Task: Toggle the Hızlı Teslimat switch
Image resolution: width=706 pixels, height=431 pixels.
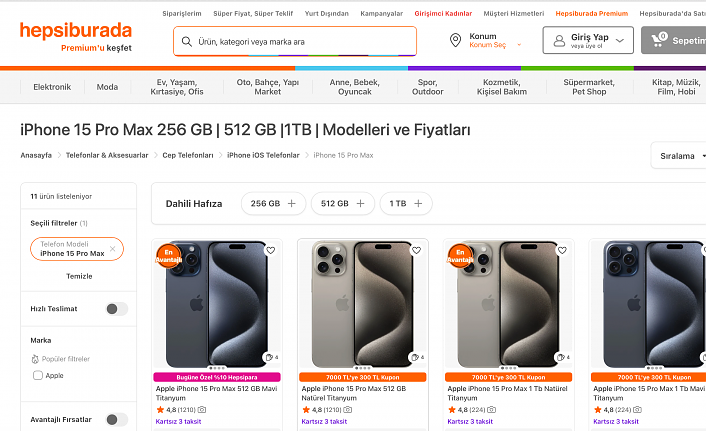Action: [x=116, y=309]
